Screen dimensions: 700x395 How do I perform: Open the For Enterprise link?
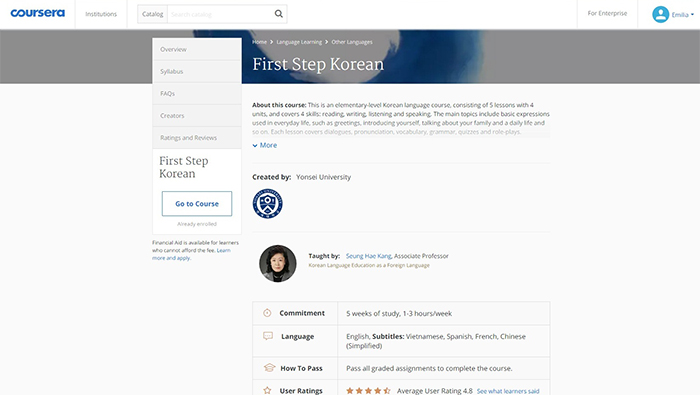(607, 13)
